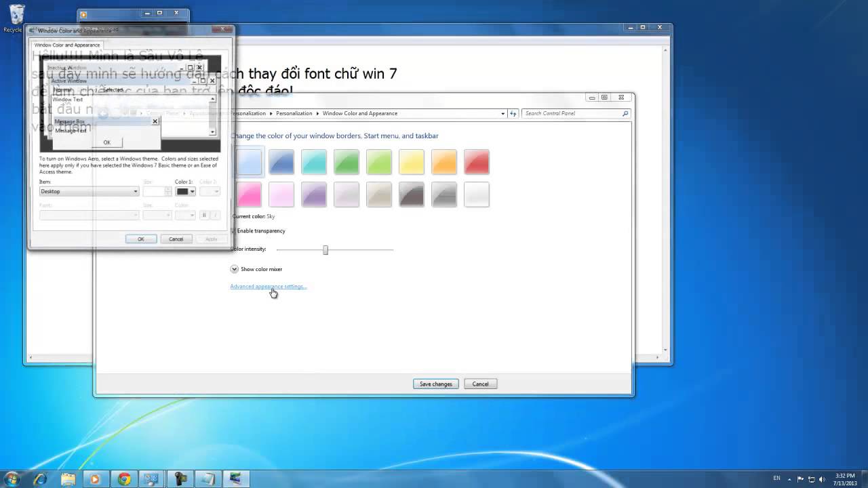Select the gray Slate swatch
The width and height of the screenshot is (868, 488).
[444, 195]
